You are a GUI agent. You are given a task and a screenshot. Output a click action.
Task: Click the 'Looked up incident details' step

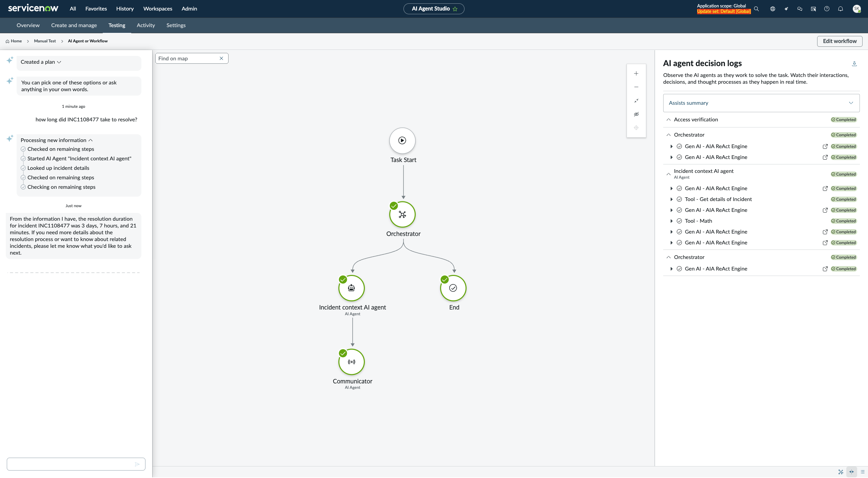[x=58, y=168]
